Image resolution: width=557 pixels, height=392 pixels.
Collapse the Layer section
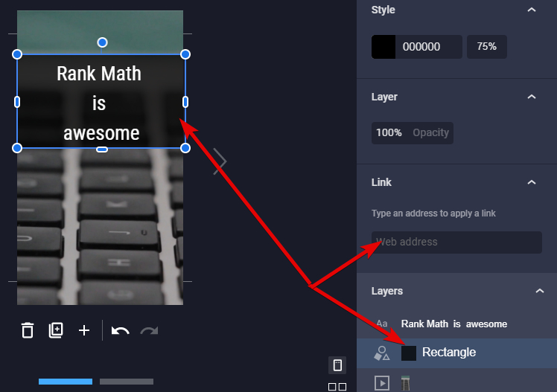click(x=531, y=97)
